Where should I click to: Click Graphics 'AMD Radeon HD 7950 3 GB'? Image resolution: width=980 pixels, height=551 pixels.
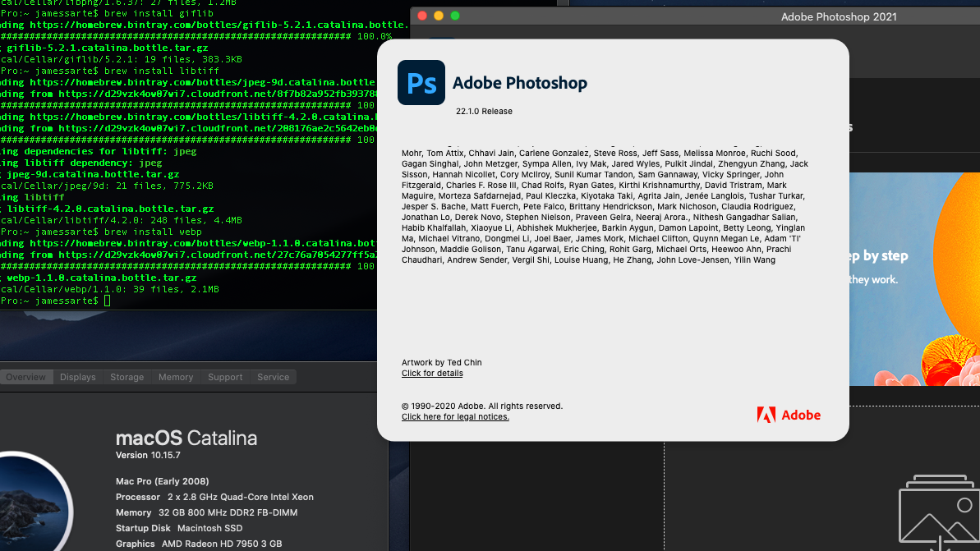point(222,544)
